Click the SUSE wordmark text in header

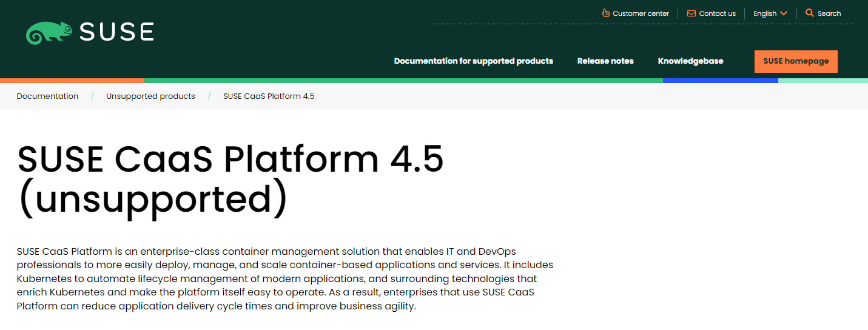[116, 32]
